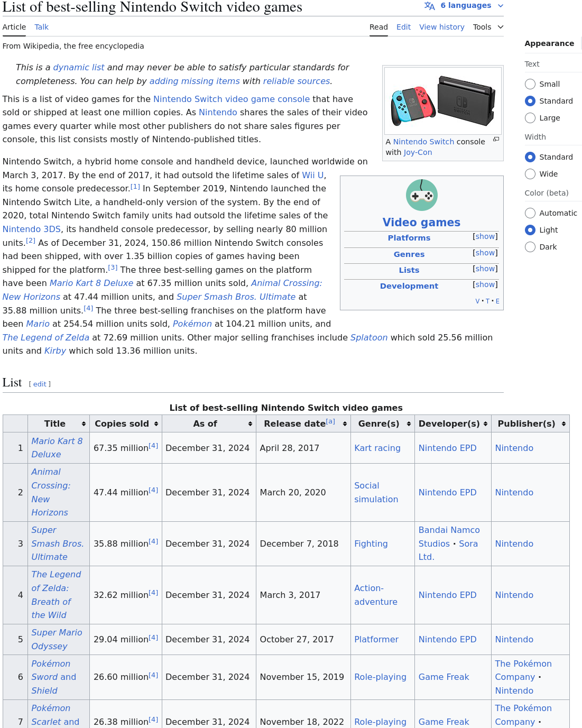582x728 pixels.
Task: Open Super Mario Odyssey table entry
Action: tap(57, 639)
